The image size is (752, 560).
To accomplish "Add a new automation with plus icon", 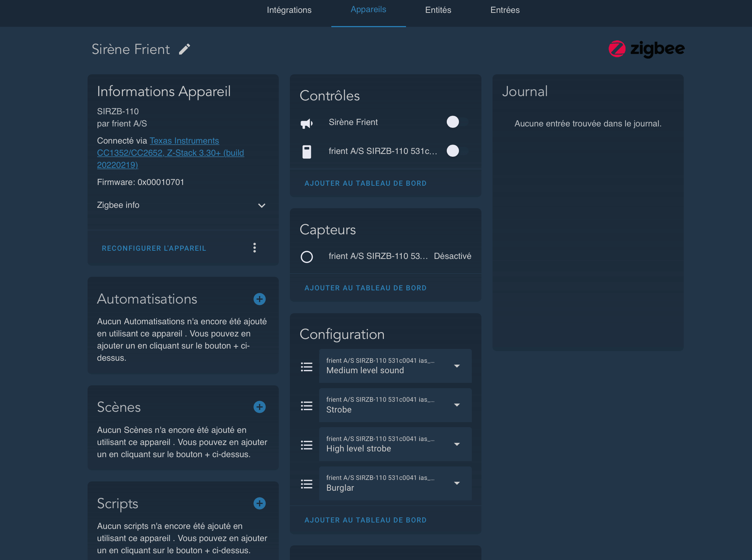I will tap(259, 299).
